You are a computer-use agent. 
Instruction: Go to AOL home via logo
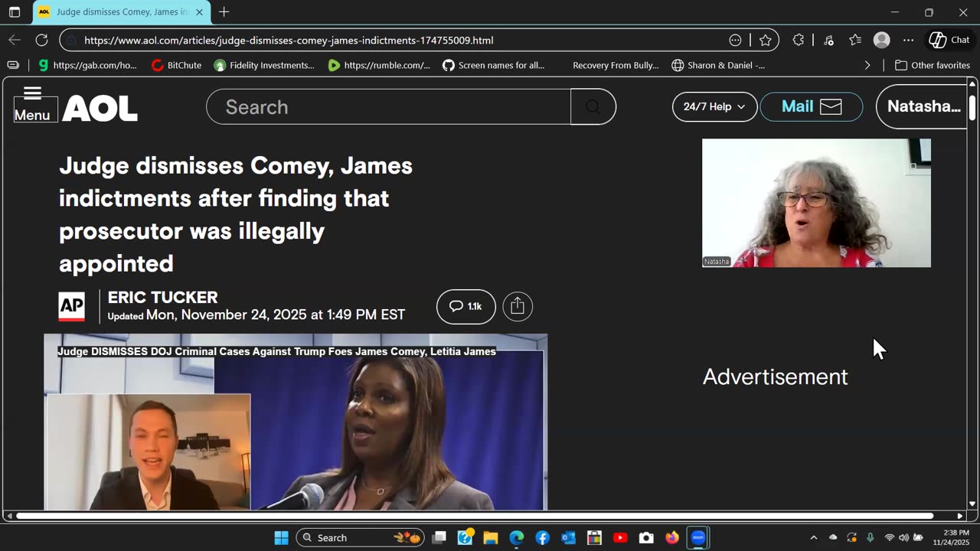[x=100, y=109]
